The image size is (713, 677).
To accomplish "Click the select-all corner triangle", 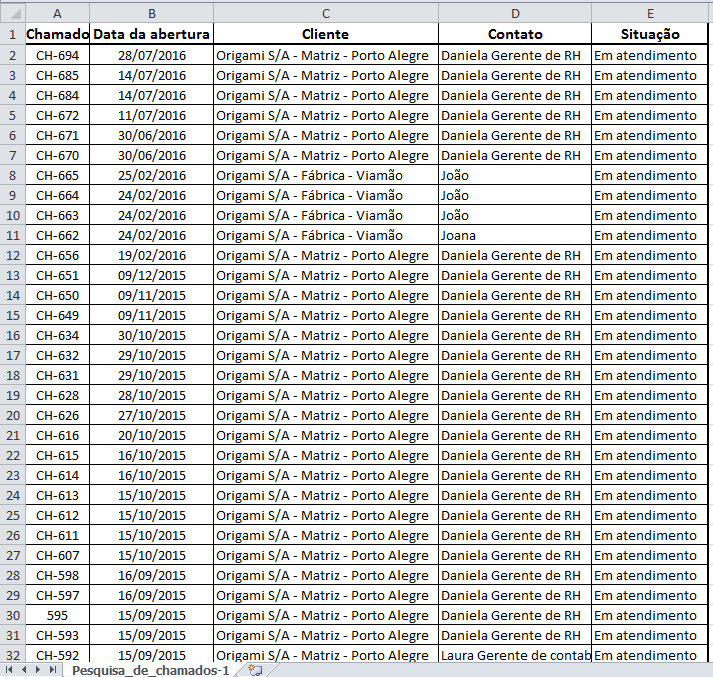I will click(15, 14).
